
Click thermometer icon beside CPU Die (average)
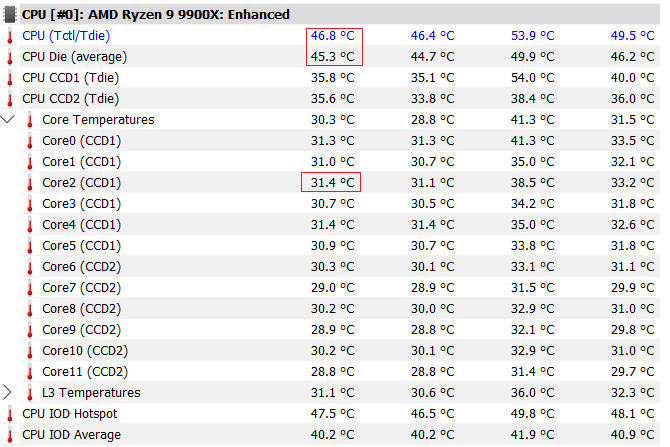(10, 56)
